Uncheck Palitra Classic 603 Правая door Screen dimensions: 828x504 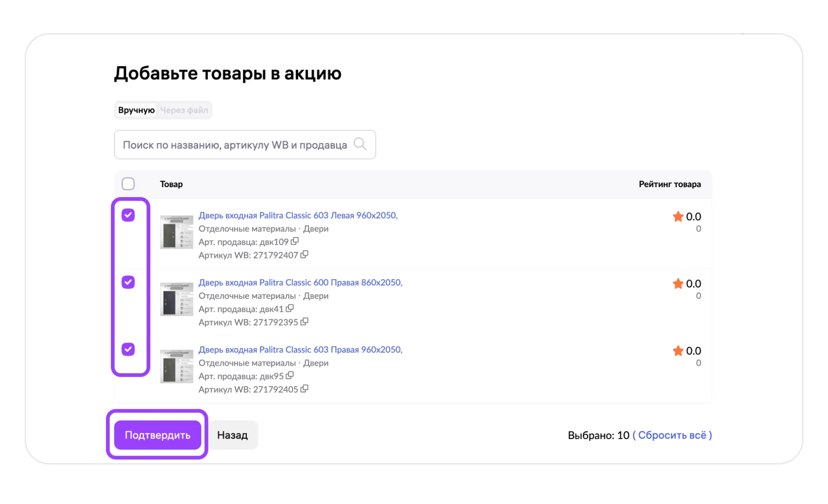tap(128, 349)
